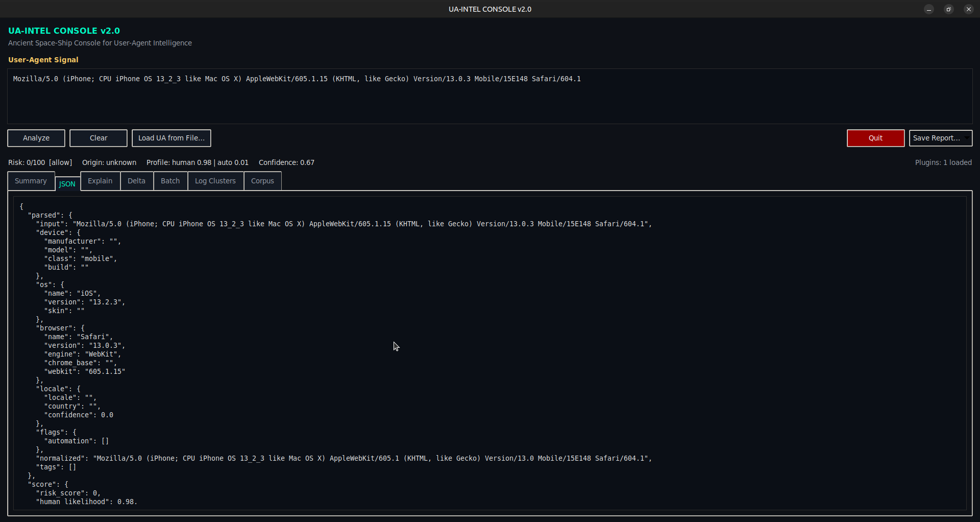Image resolution: width=980 pixels, height=522 pixels.
Task: Open the Log Clusters tab
Action: point(215,181)
